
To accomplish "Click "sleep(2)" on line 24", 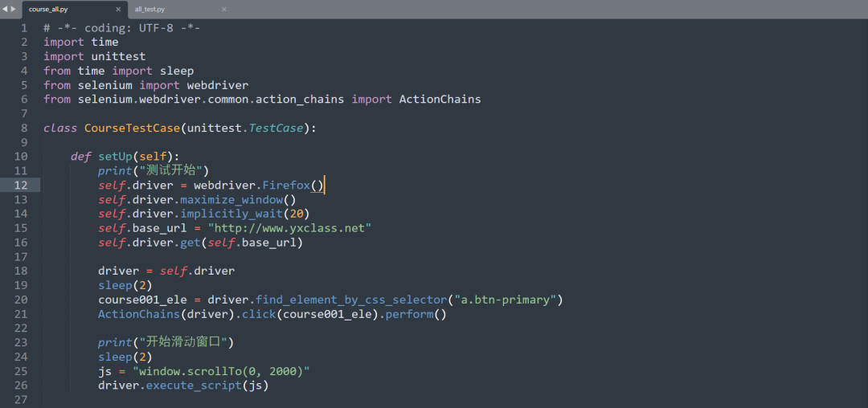I will coord(125,357).
